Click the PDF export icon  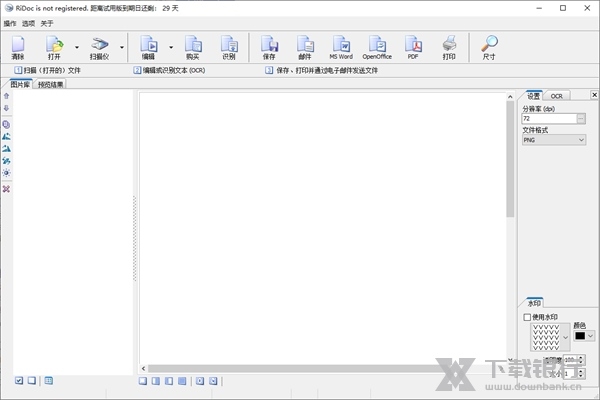pyautogui.click(x=413, y=47)
